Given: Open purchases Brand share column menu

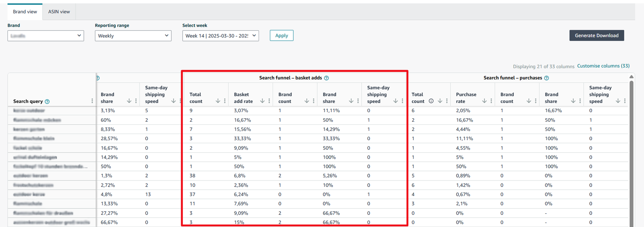Looking at the screenshot, I should tap(580, 101).
